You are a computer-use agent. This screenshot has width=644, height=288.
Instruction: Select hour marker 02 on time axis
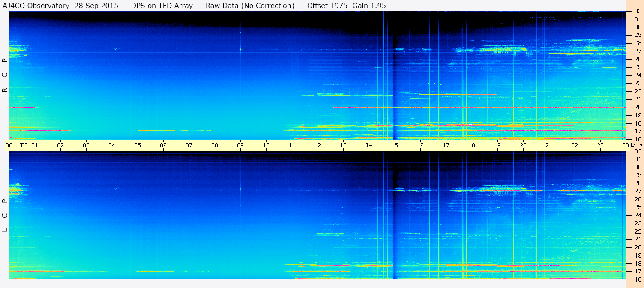pyautogui.click(x=60, y=145)
